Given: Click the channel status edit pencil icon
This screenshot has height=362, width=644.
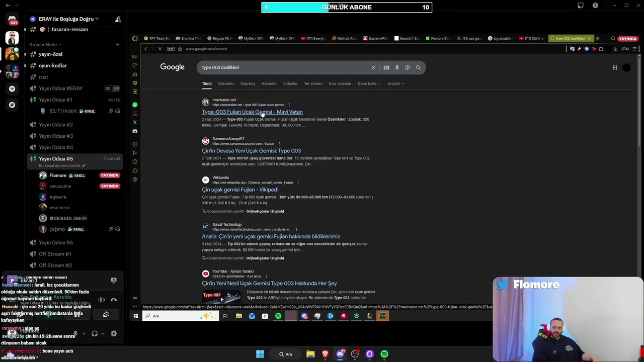Looking at the screenshot, I should tap(84, 165).
